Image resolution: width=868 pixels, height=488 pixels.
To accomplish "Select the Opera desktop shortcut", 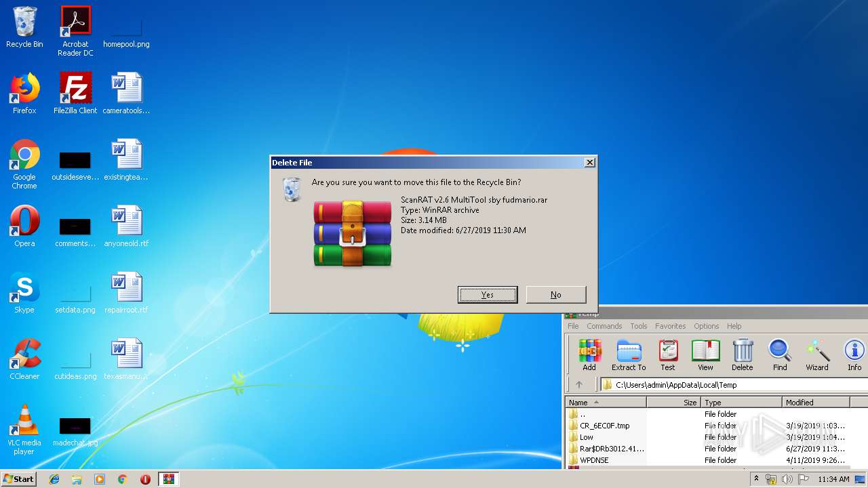I will click(x=24, y=226).
